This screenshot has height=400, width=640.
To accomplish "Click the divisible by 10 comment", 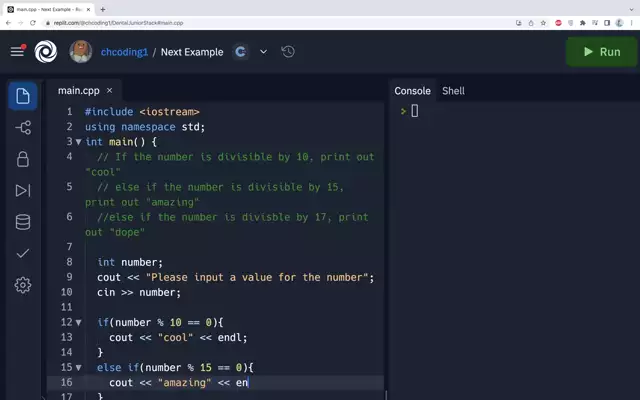I will click(x=229, y=164).
